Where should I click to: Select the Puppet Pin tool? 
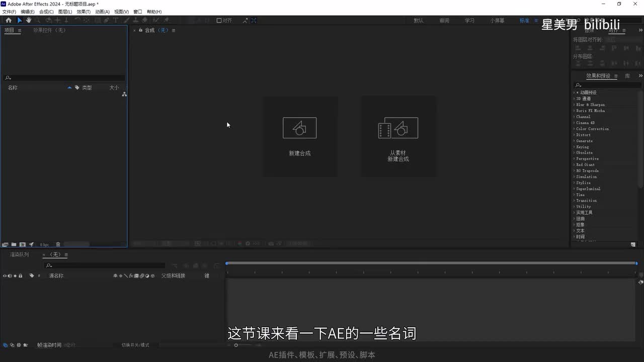pos(167,20)
